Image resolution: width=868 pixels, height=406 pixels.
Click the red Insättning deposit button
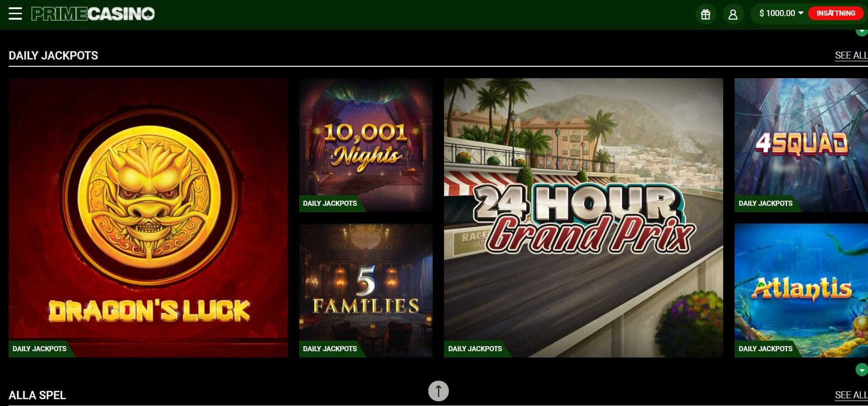pos(836,13)
